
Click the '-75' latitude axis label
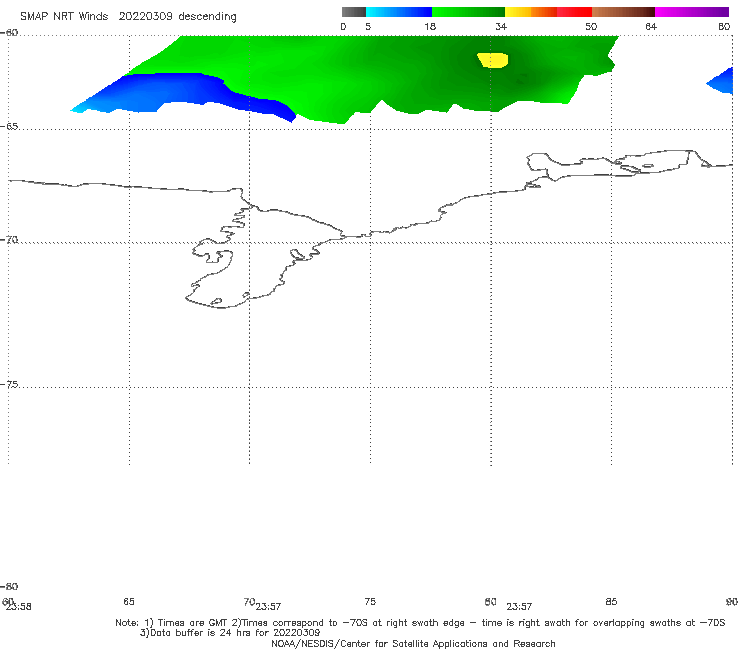click(9, 385)
